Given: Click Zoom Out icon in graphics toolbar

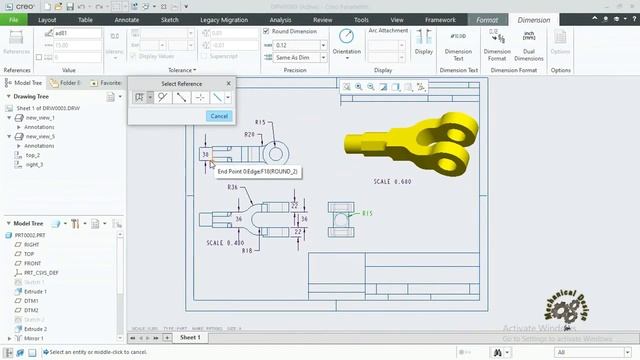Looking at the screenshot, I should point(371,87).
